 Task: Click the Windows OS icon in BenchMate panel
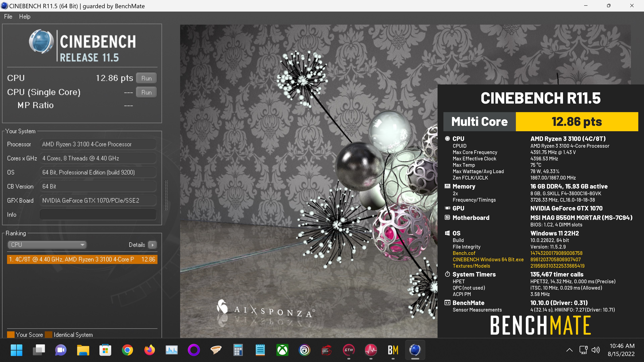click(x=447, y=233)
